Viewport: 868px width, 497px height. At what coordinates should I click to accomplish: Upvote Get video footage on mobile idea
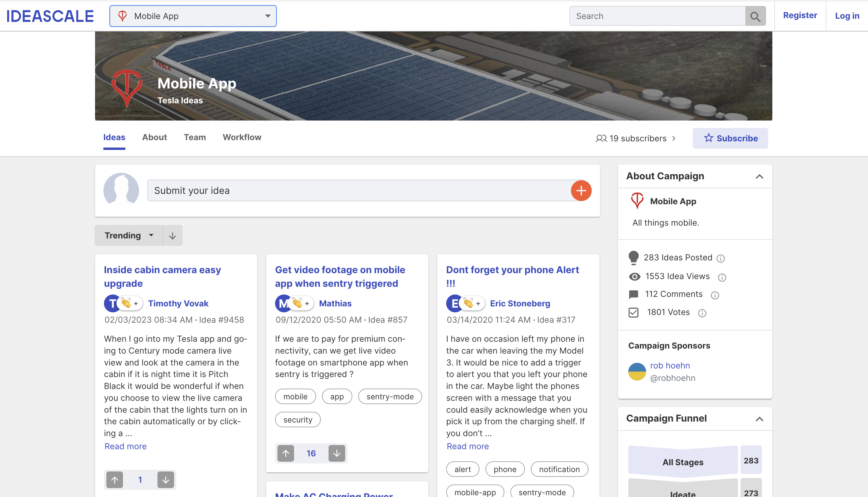(x=286, y=453)
